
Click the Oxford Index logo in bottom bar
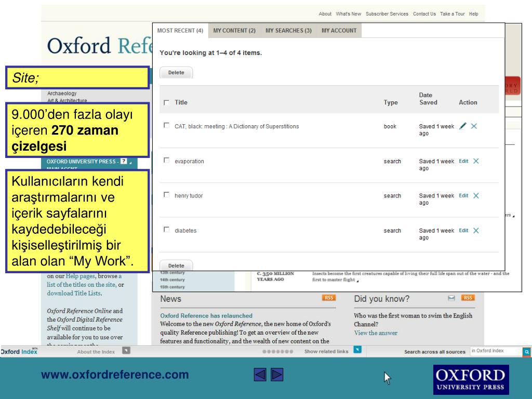coord(19,352)
